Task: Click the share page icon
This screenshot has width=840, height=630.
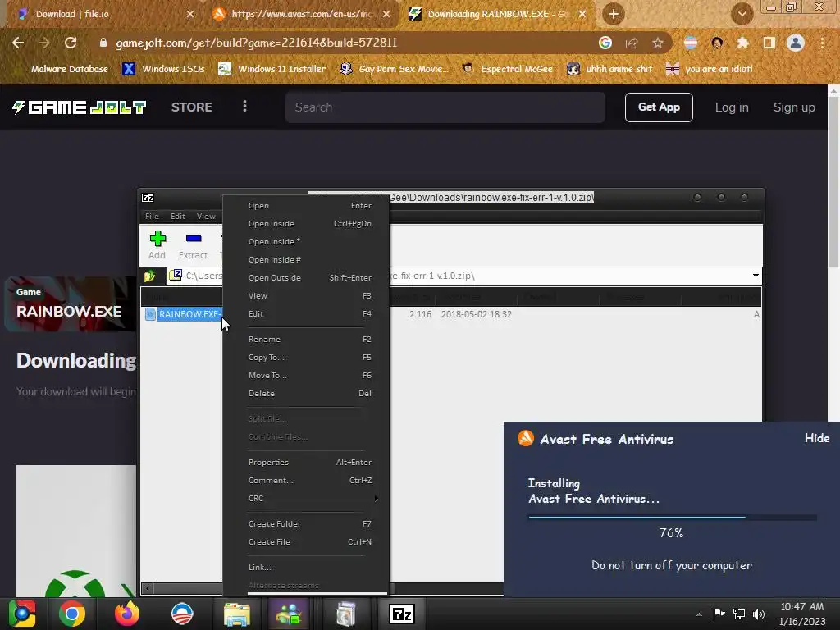Action: click(x=632, y=43)
